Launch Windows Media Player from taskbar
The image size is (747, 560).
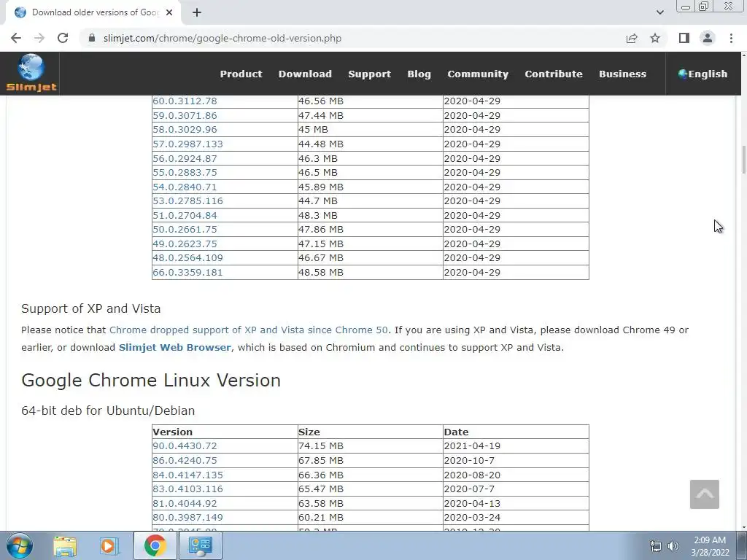pyautogui.click(x=109, y=545)
